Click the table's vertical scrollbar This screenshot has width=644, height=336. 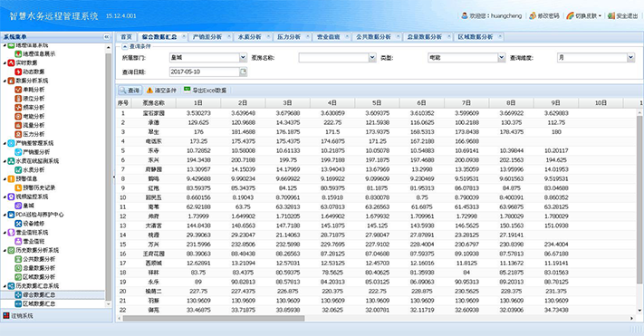(639, 199)
